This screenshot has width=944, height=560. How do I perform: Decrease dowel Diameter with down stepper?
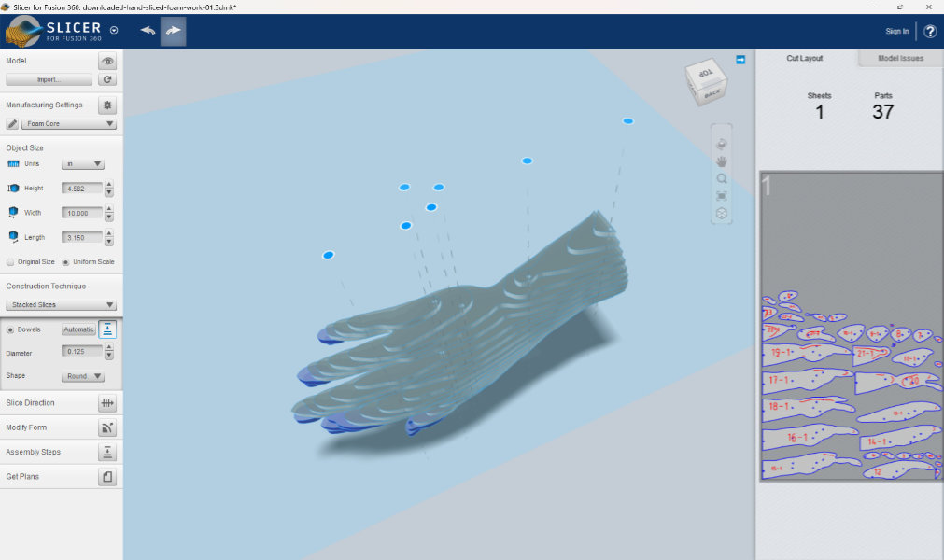pos(109,357)
